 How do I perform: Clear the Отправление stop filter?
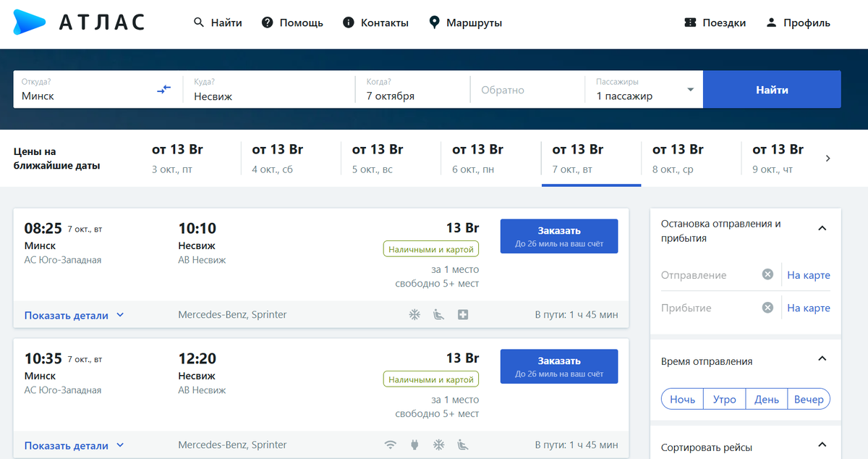(x=767, y=274)
